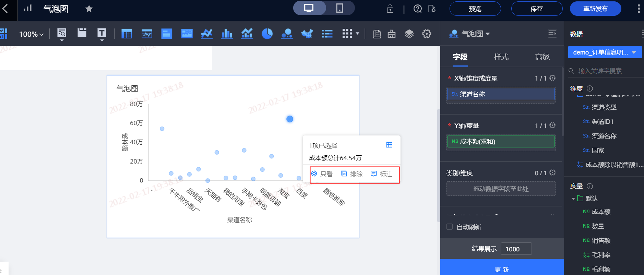Star the bubble chart dashboard as favorite

tap(89, 9)
